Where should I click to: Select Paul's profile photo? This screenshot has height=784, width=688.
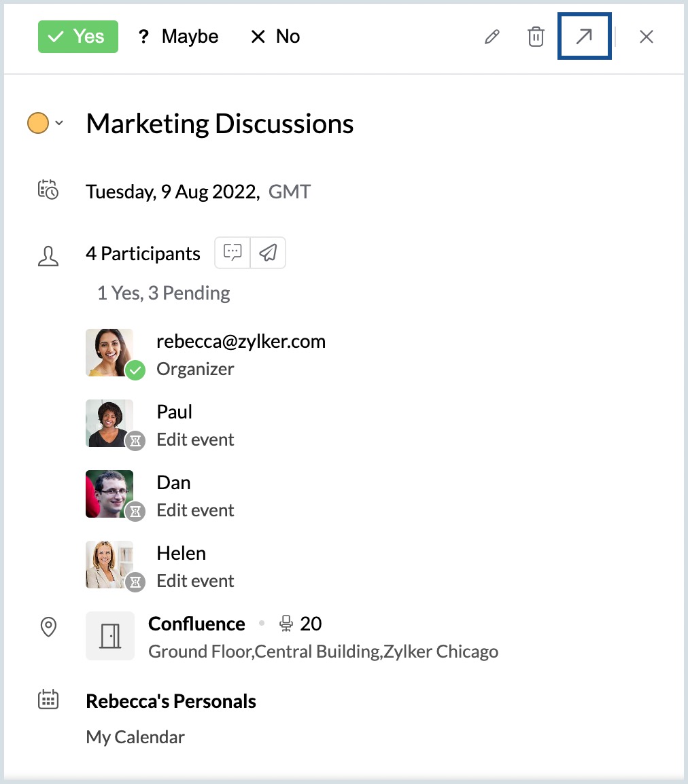[x=109, y=423]
